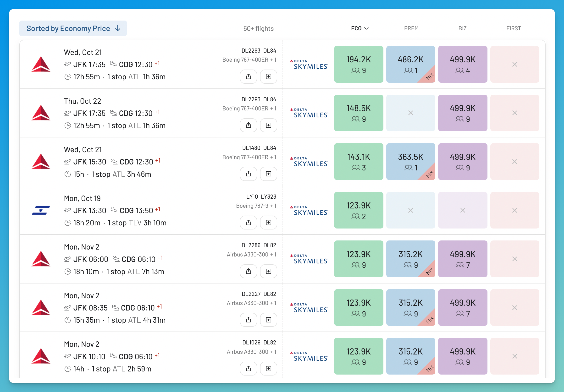Expand details for DL1480 flight
The width and height of the screenshot is (564, 392).
269,174
